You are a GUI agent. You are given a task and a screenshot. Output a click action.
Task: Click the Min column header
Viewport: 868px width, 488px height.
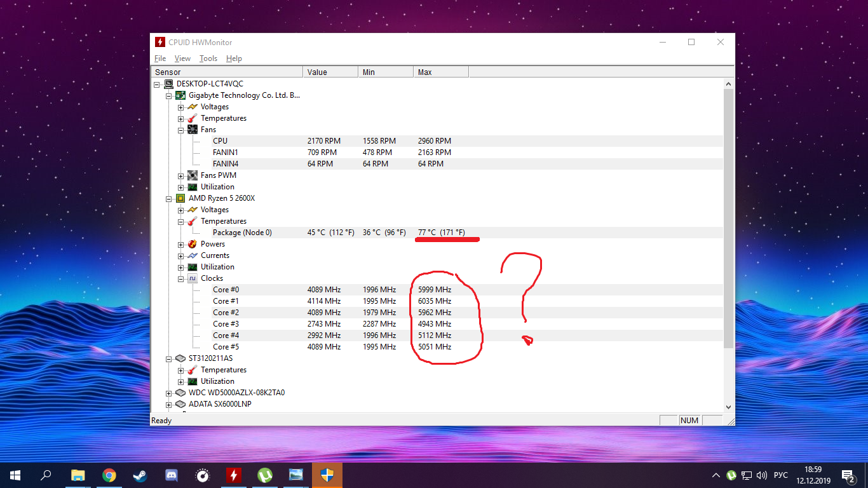pos(386,72)
